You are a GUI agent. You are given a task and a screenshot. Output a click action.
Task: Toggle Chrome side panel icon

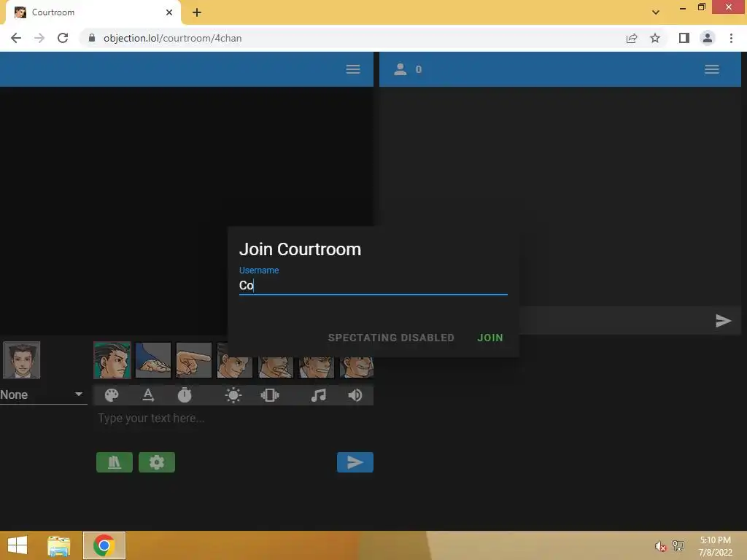[x=684, y=38]
